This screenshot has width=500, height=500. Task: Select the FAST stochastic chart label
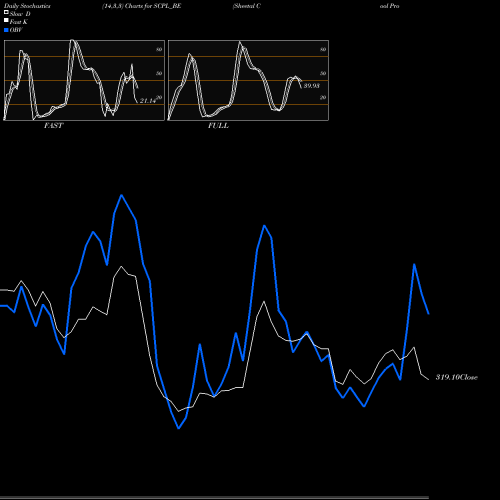point(53,125)
